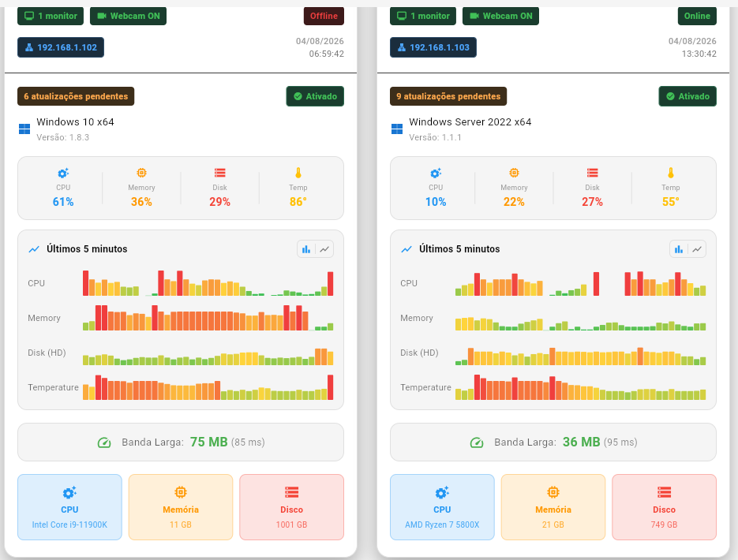Click Memory chip icon above 36%
This screenshot has height=560, width=738.
pyautogui.click(x=141, y=173)
